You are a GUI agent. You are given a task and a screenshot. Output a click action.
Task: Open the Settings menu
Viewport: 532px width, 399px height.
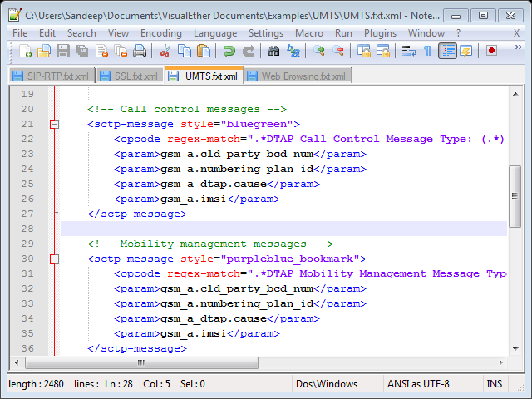click(266, 33)
